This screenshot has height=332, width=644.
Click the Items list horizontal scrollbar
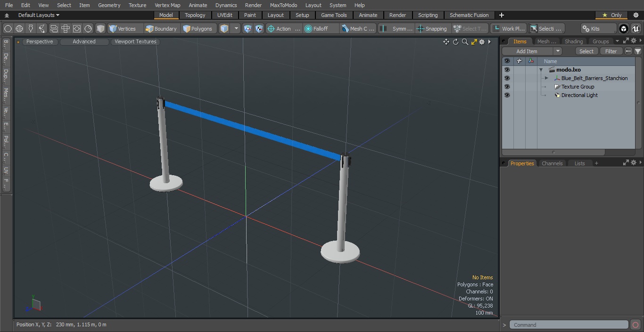point(553,153)
